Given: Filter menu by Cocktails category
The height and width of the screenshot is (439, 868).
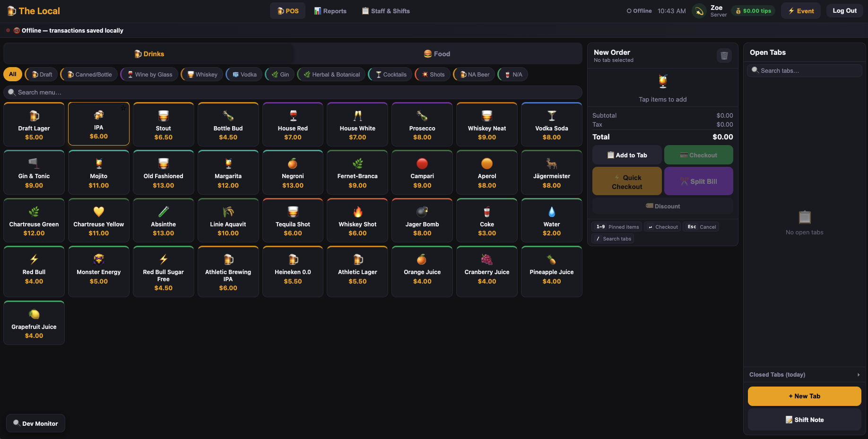Looking at the screenshot, I should click(x=391, y=74).
